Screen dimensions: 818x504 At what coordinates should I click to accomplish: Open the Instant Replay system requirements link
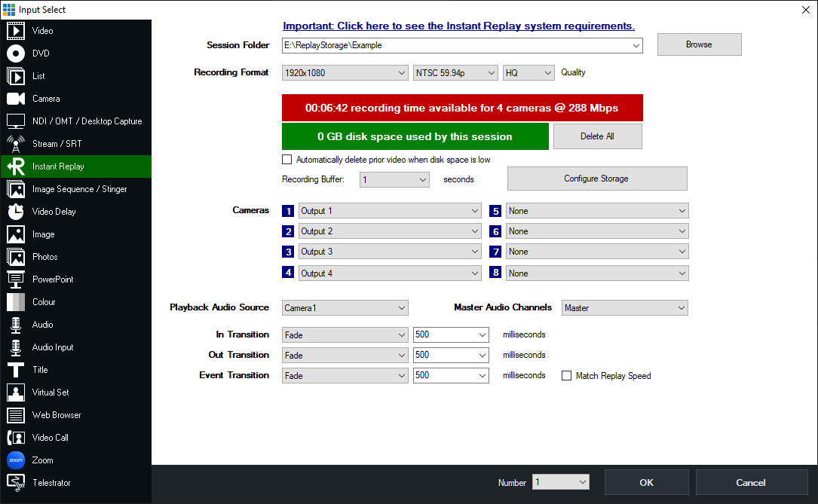pos(458,26)
